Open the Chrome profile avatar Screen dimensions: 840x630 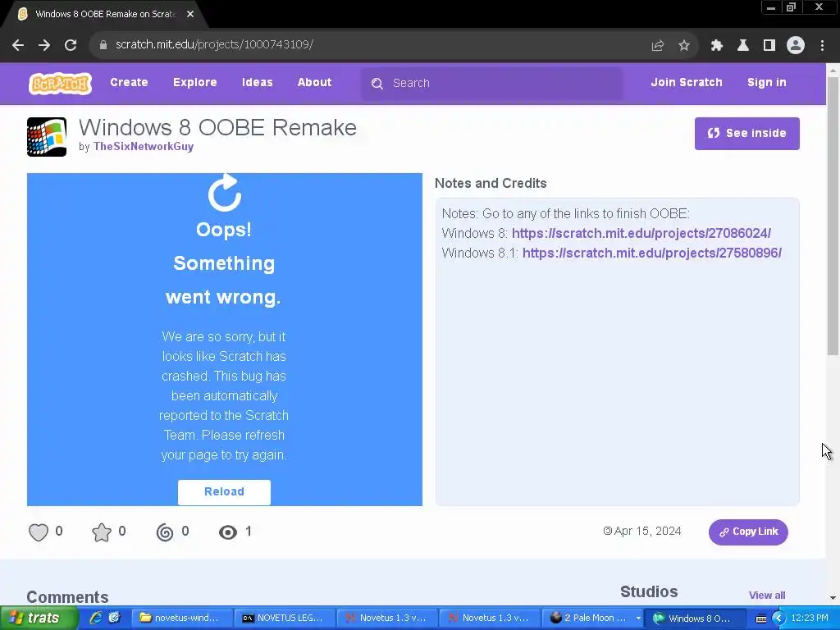(796, 46)
